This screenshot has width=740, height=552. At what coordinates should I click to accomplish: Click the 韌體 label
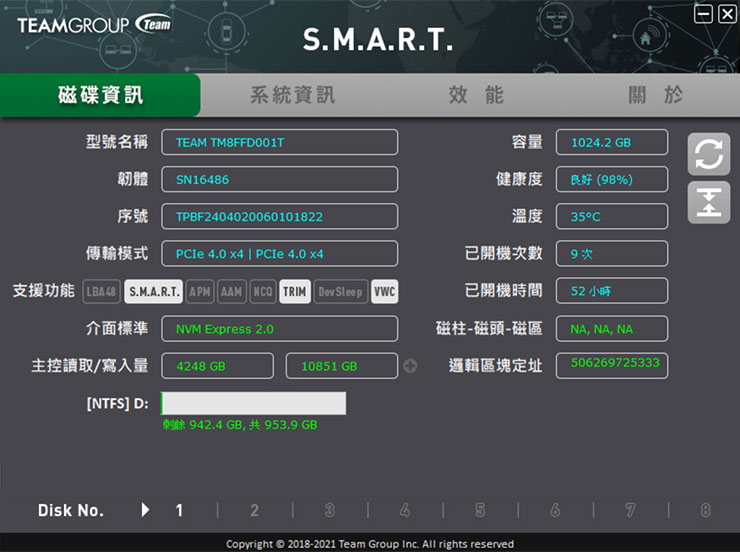133,179
